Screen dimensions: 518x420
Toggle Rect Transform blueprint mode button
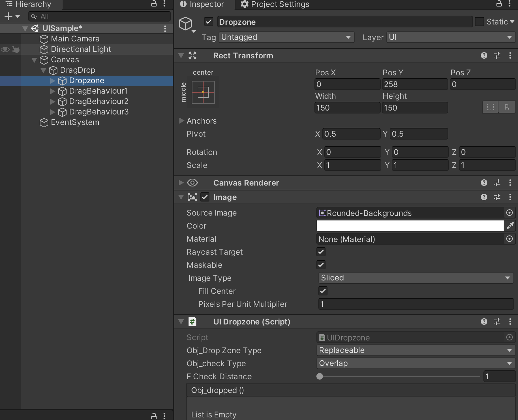(490, 107)
